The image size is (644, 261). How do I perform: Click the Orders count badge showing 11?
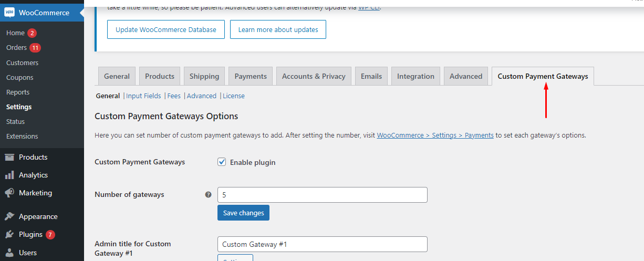point(35,48)
